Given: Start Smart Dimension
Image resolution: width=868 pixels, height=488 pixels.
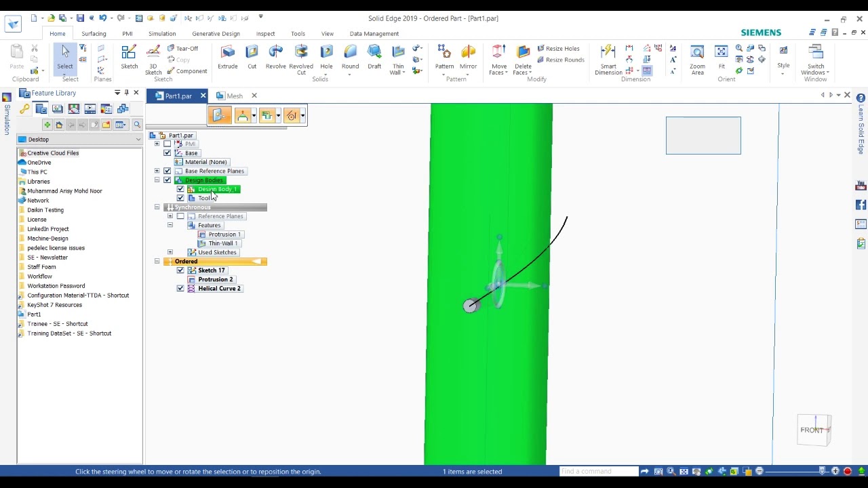Looking at the screenshot, I should click(x=608, y=60).
